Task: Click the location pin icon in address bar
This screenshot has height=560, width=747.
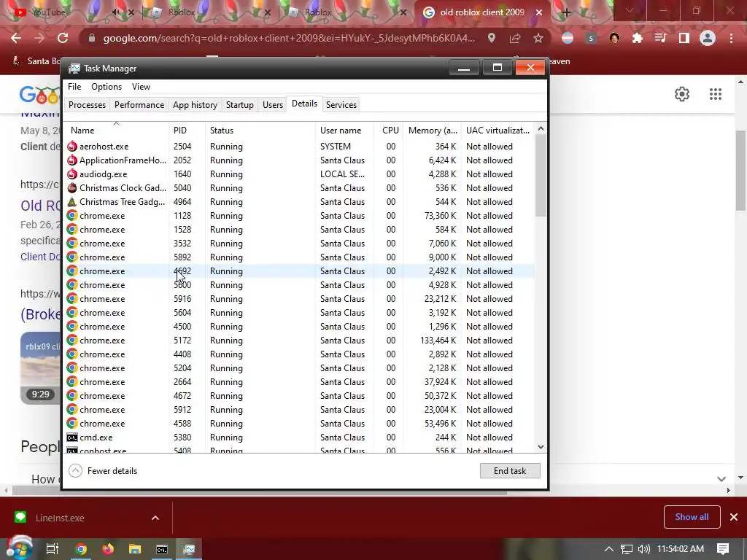Action: pyautogui.click(x=492, y=38)
